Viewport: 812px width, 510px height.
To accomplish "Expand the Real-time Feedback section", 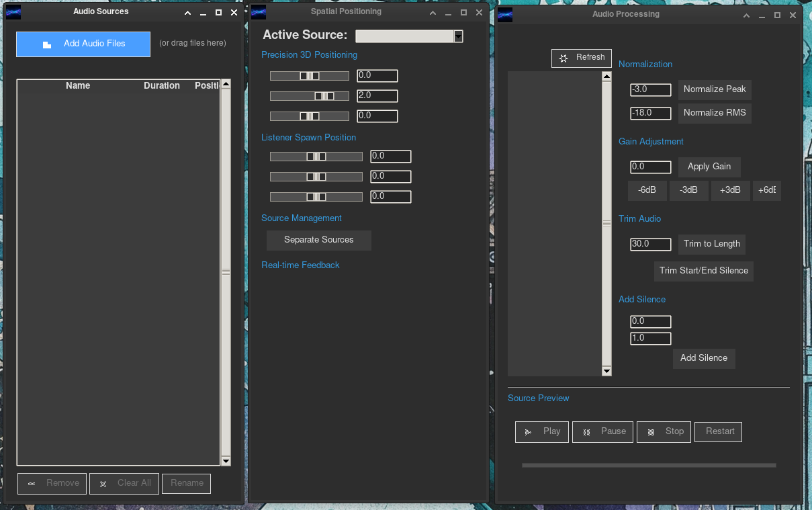I will coord(300,265).
